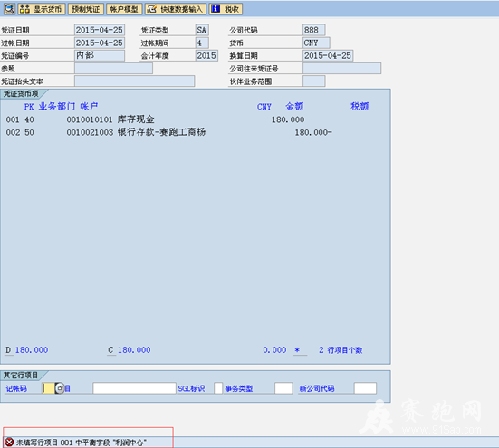Image resolution: width=499 pixels, height=448 pixels.
Task: Click the 新公司代码 input field
Action: coord(365,388)
